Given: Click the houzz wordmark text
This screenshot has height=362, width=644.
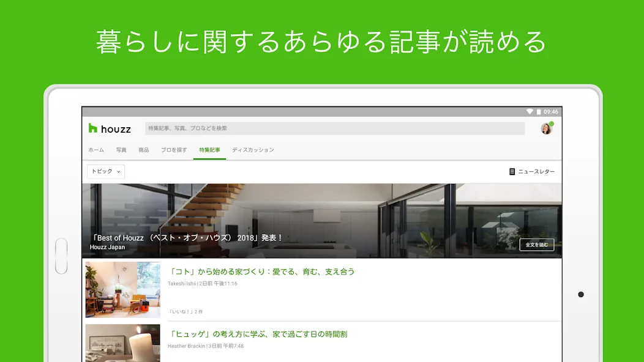Looking at the screenshot, I should [x=116, y=129].
